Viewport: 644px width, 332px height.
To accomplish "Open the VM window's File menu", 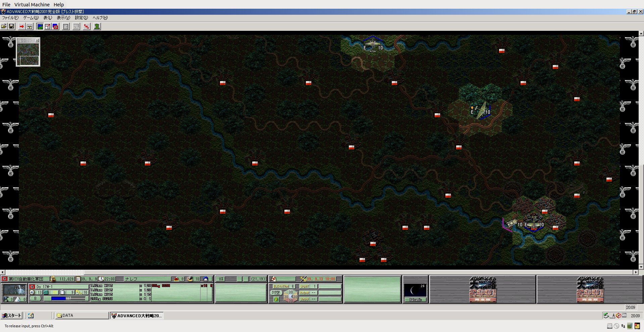I will click(6, 5).
